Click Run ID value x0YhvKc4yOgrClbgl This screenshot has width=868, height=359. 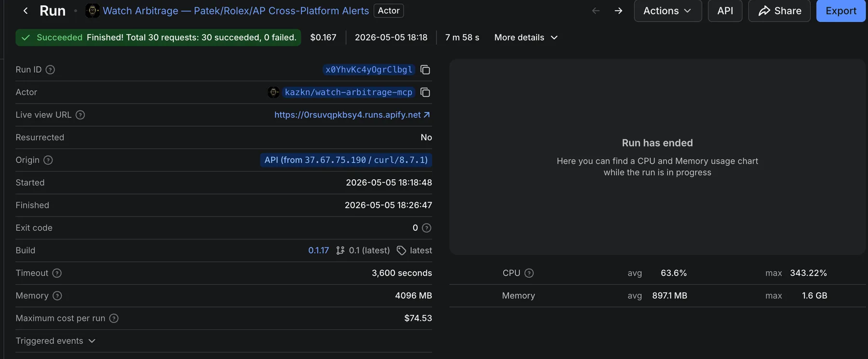click(369, 70)
